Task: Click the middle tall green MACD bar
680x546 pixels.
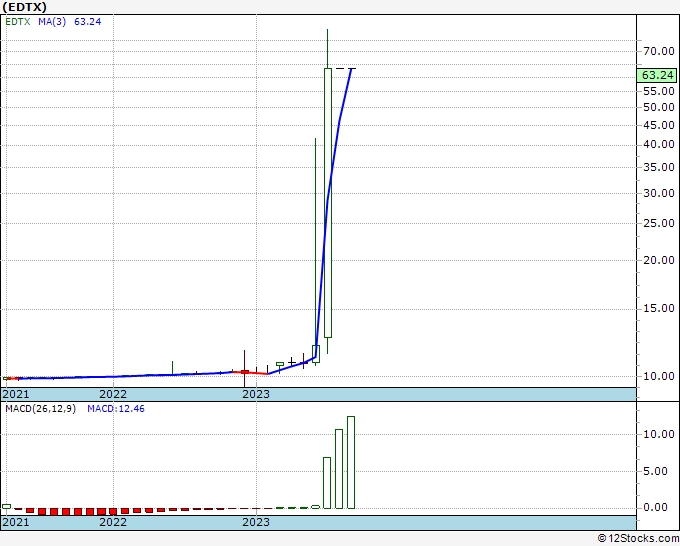Action: 339,469
